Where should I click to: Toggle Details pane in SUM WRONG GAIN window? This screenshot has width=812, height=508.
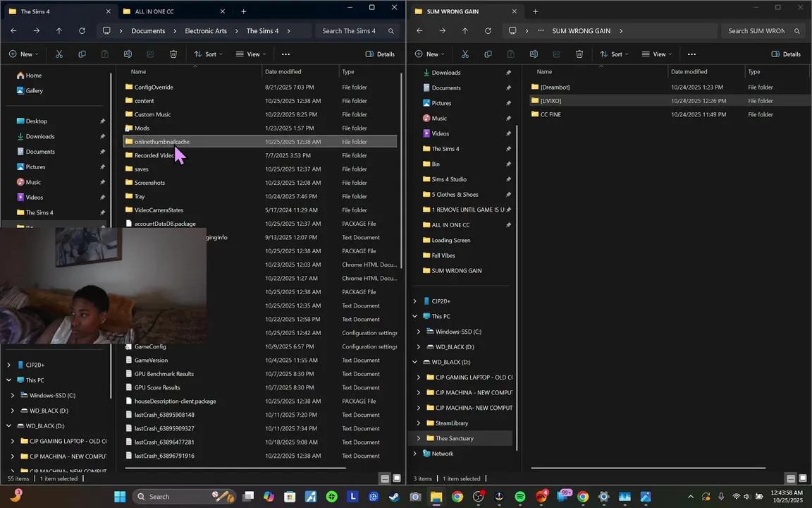click(786, 54)
